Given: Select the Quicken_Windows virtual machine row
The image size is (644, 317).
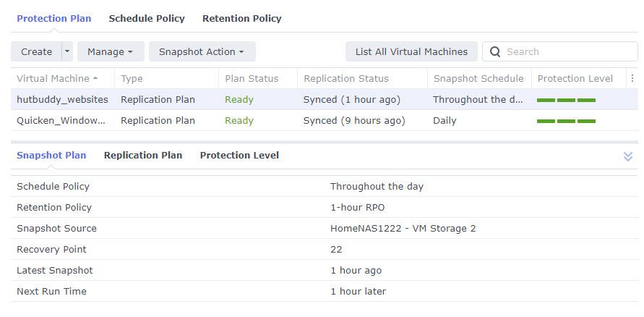Looking at the screenshot, I should click(325, 120).
